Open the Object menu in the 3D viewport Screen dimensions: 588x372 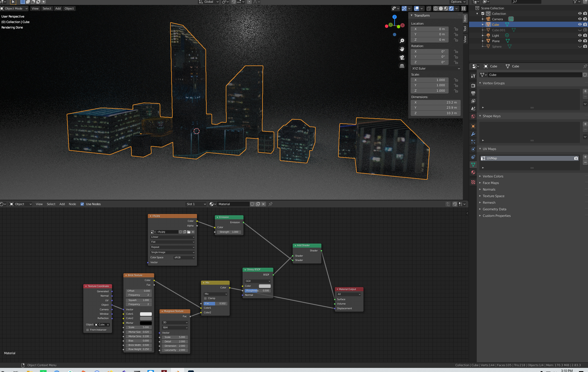pyautogui.click(x=69, y=8)
